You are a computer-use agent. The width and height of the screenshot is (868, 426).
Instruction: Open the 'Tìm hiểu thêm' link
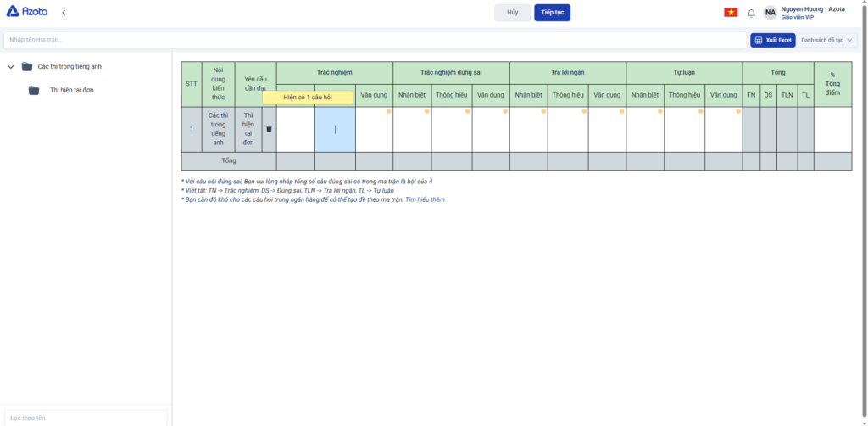[425, 199]
